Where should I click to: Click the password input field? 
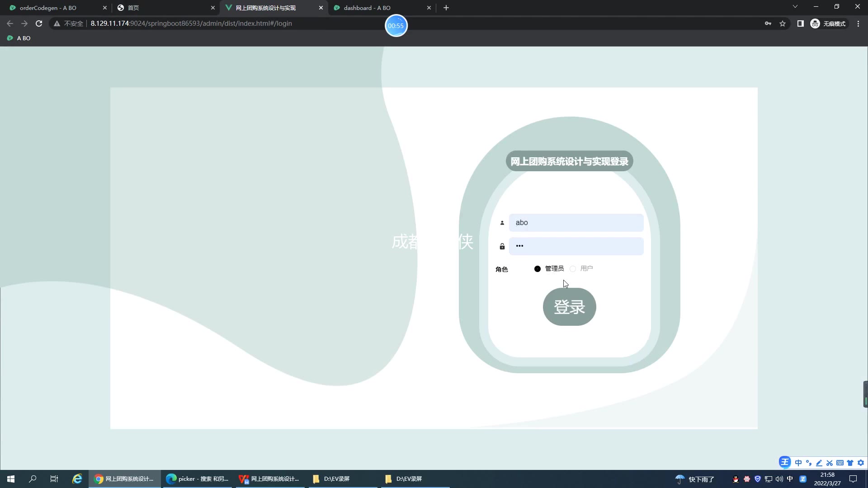[576, 246]
